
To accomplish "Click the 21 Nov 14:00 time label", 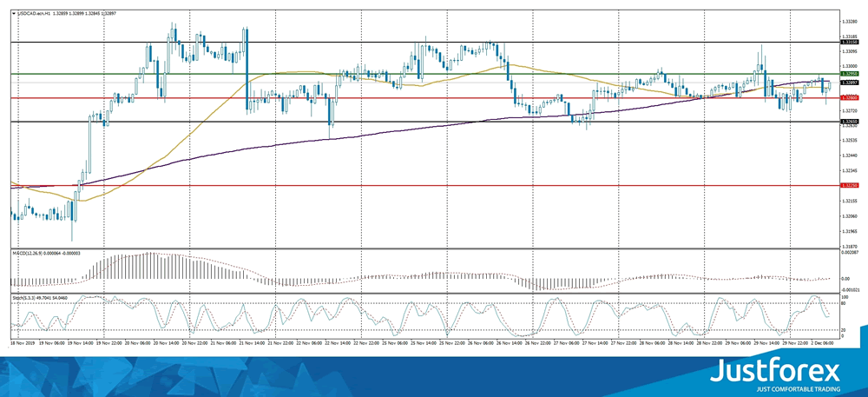I will (x=250, y=343).
